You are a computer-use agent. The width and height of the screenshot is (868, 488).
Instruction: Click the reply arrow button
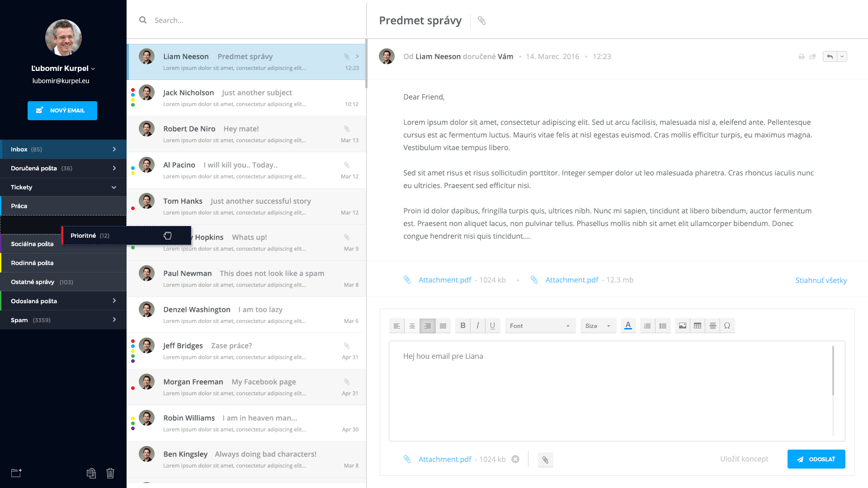(x=830, y=57)
